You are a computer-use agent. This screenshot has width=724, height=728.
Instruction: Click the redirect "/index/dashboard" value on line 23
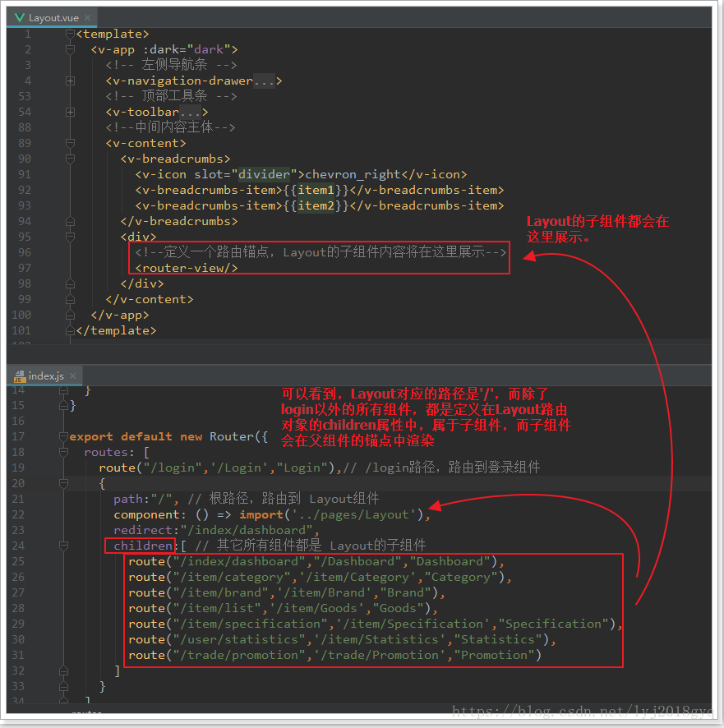point(247,530)
